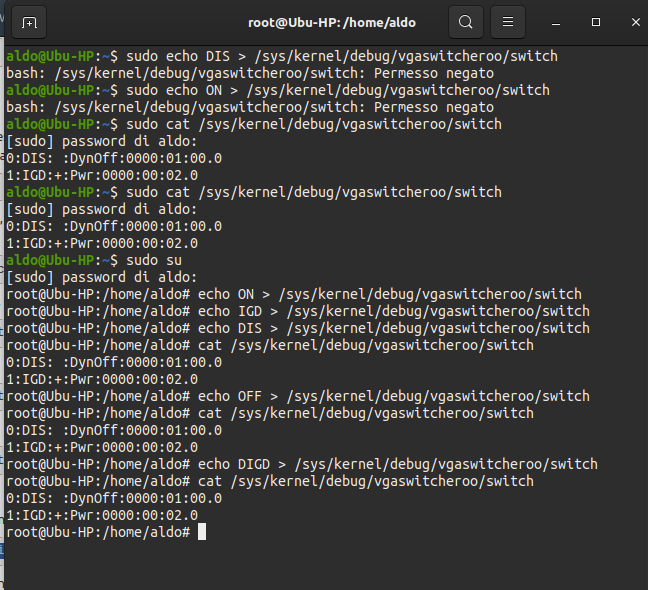The width and height of the screenshot is (648, 590).
Task: Click the root 'echo ON' command line
Action: [x=294, y=294]
